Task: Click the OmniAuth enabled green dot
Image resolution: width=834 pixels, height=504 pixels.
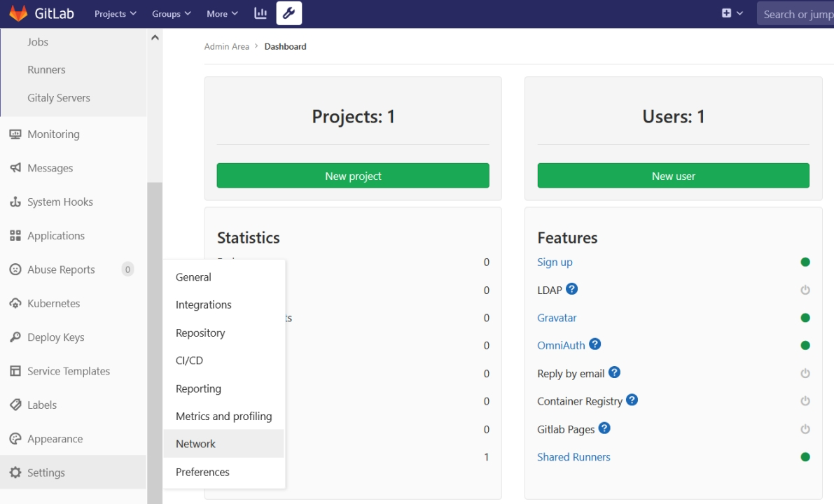Action: click(805, 346)
